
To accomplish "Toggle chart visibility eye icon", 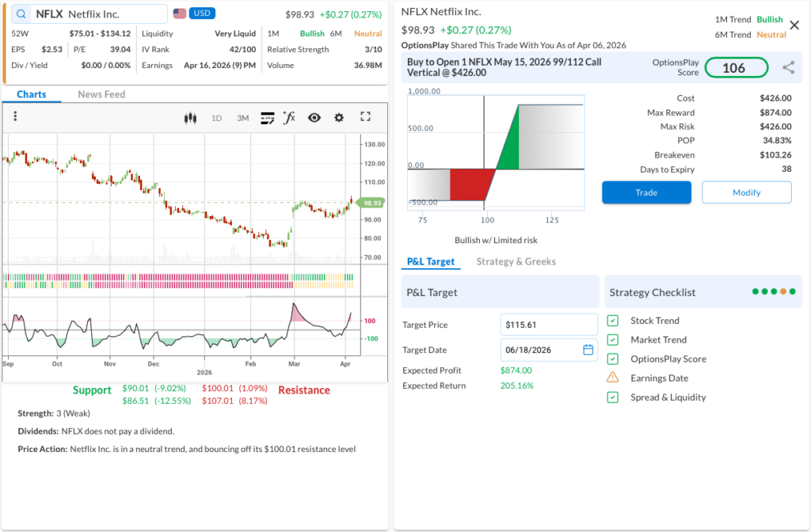I will (314, 118).
